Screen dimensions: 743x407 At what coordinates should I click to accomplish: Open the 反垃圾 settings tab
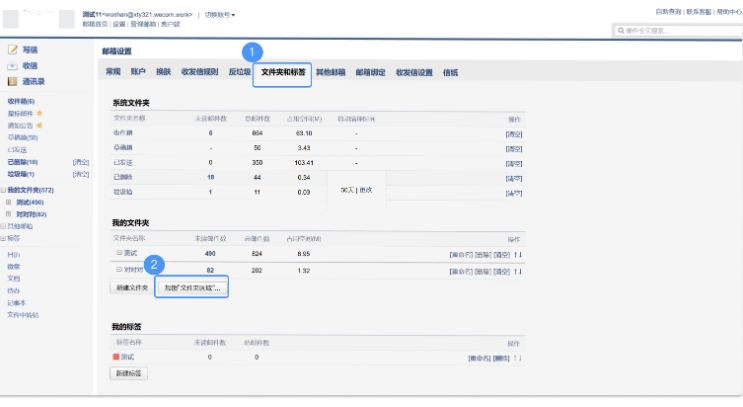(x=239, y=73)
